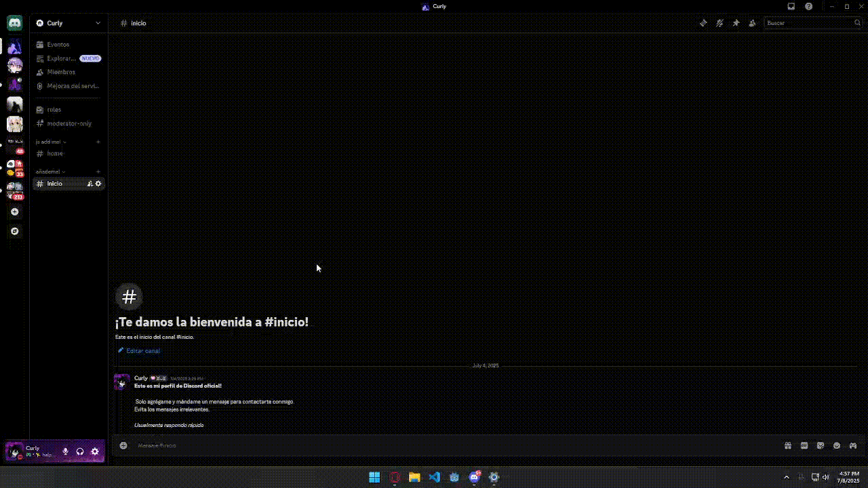
Task: Open Discord icon in the taskbar
Action: click(x=475, y=477)
